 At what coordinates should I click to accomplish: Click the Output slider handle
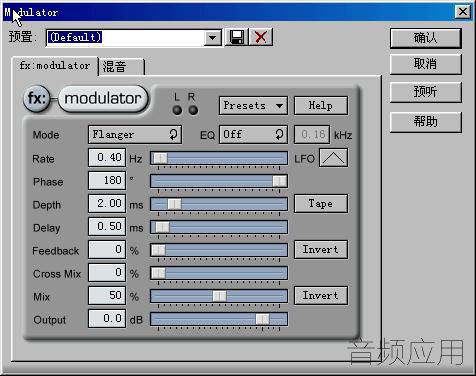point(262,319)
